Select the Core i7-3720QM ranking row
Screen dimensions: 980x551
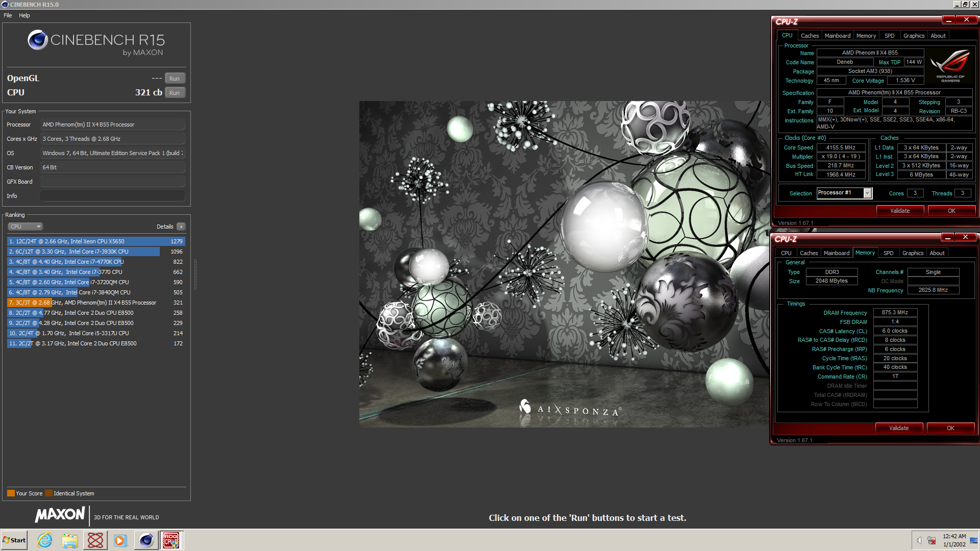point(96,282)
